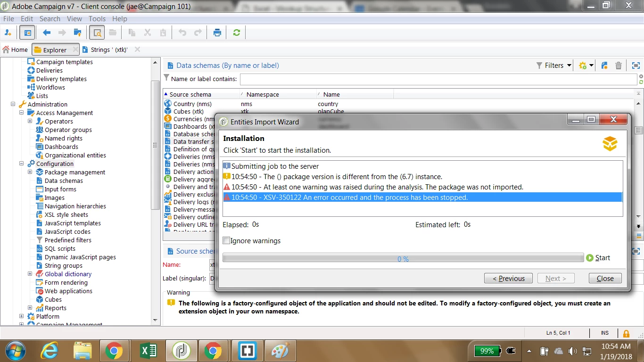Viewport: 644px width, 362px height.
Task: Collapse the Access Management tree node
Action: (21, 113)
